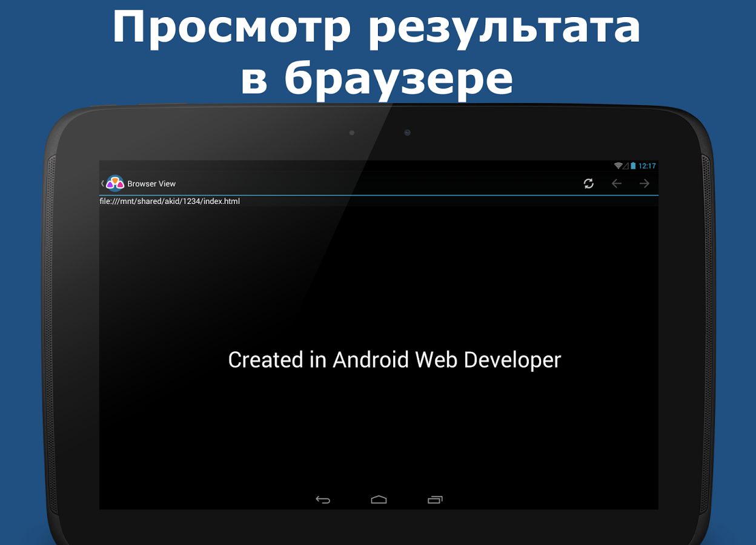Tap the Android Back navigation button
Viewport: 756px width, 545px height.
pyautogui.click(x=323, y=500)
